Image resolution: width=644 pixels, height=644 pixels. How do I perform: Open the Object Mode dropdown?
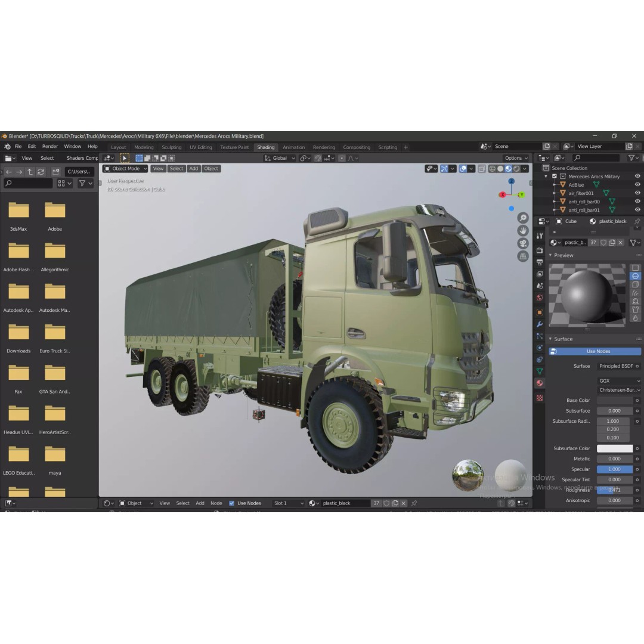pyautogui.click(x=125, y=168)
